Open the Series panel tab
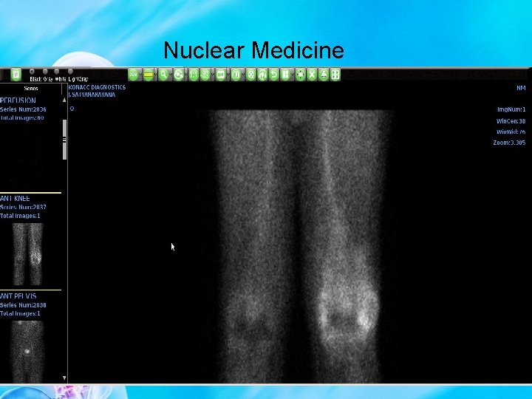The width and height of the screenshot is (532, 399). [x=31, y=89]
